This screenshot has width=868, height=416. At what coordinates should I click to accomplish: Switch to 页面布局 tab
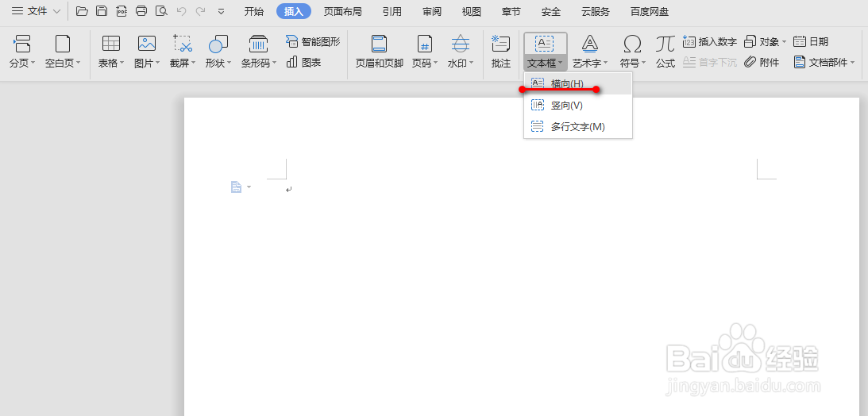(x=343, y=12)
